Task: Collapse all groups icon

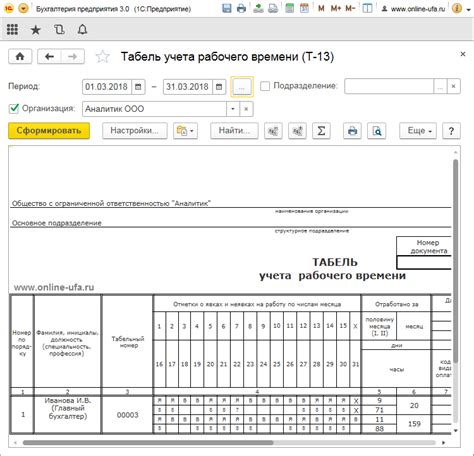Action: (x=273, y=131)
